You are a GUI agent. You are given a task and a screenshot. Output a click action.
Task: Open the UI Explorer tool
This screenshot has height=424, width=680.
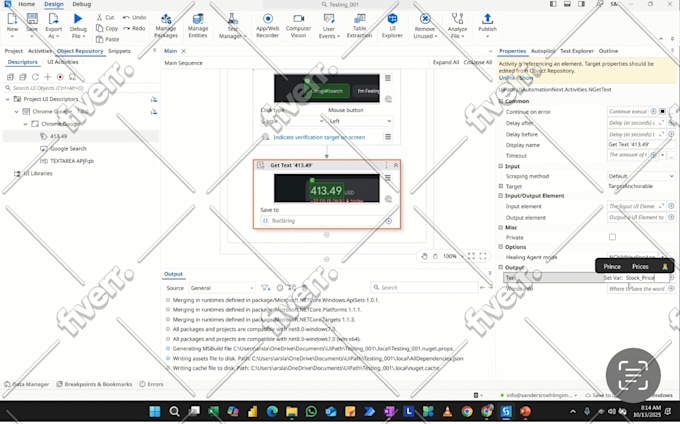pos(392,26)
